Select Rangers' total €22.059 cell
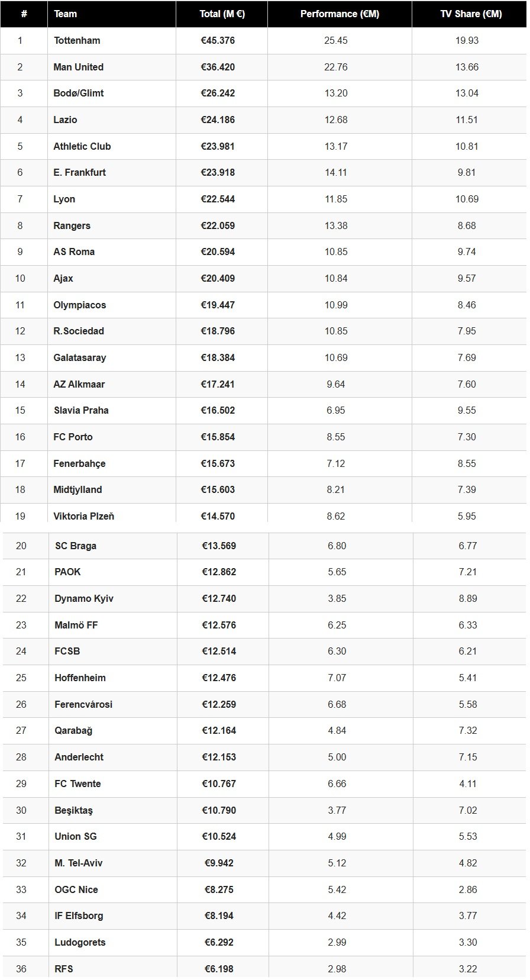This screenshot has width=530, height=980. click(218, 225)
